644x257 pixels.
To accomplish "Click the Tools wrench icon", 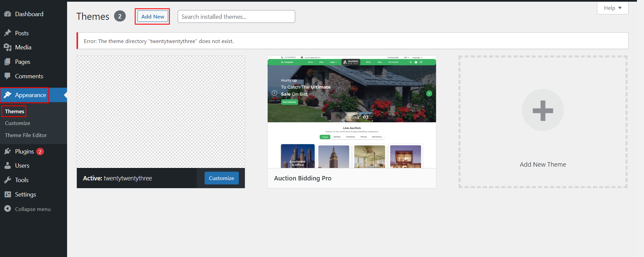I will 7,180.
